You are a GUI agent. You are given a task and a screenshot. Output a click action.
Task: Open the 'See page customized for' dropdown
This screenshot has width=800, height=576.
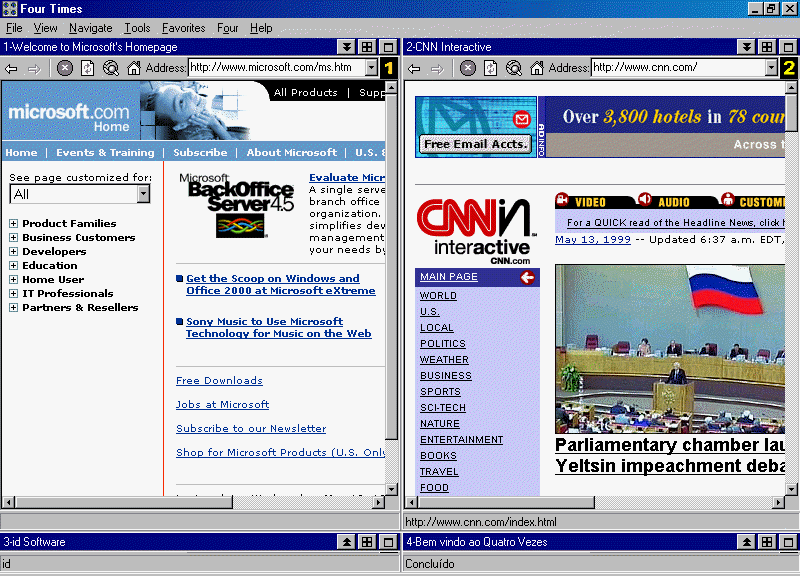(x=143, y=194)
